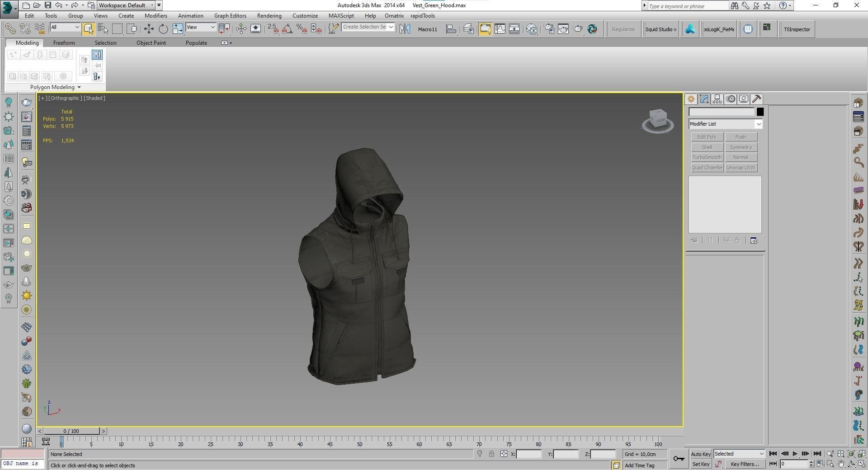This screenshot has width=868, height=470.
Task: Click the Render Production teapot icon
Action: coord(578,29)
